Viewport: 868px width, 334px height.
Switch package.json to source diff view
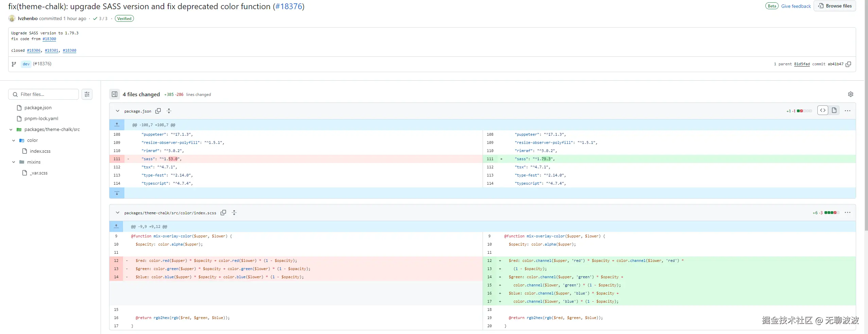(x=823, y=110)
